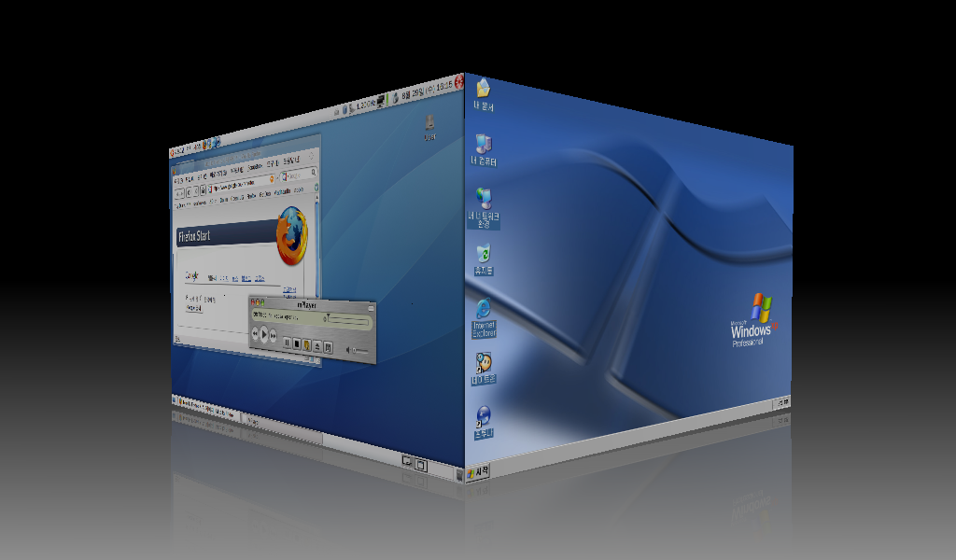Click the first workspace switcher box in the bottom panel
Viewport: 956px width, 560px height.
407,461
